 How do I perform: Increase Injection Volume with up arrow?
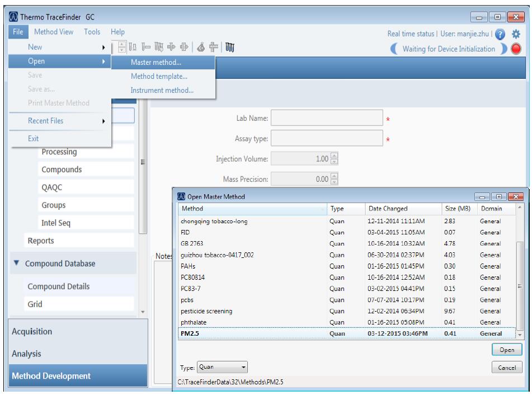[334, 155]
